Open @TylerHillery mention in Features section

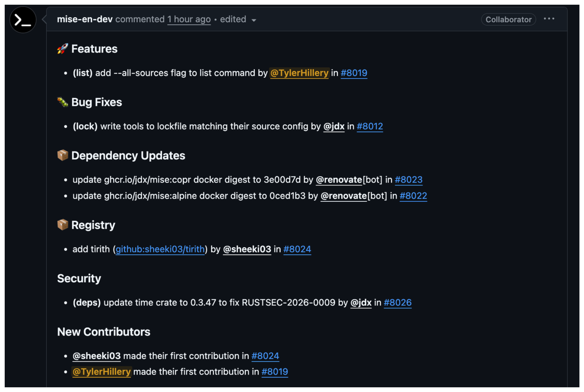click(x=299, y=73)
